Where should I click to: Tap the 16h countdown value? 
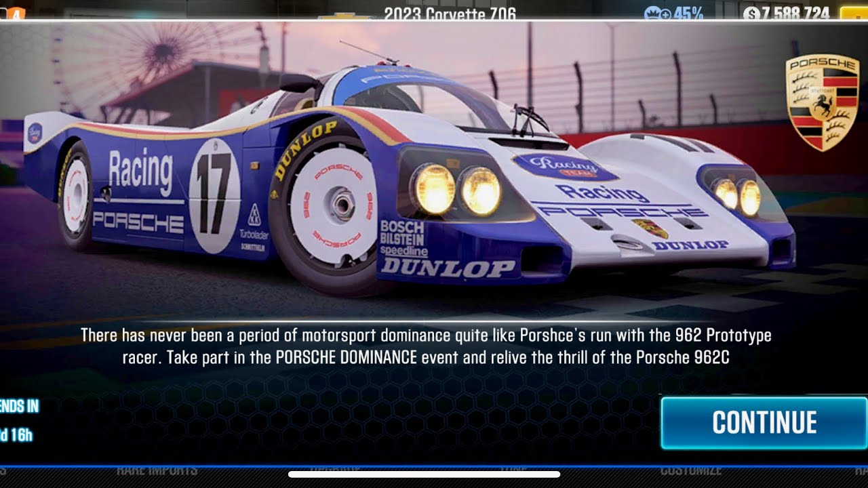click(16, 435)
